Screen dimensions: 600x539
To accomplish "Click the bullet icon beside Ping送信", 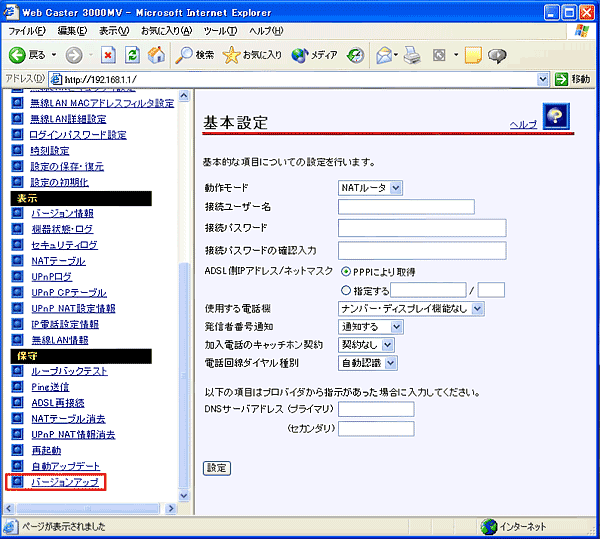I will pos(17,387).
